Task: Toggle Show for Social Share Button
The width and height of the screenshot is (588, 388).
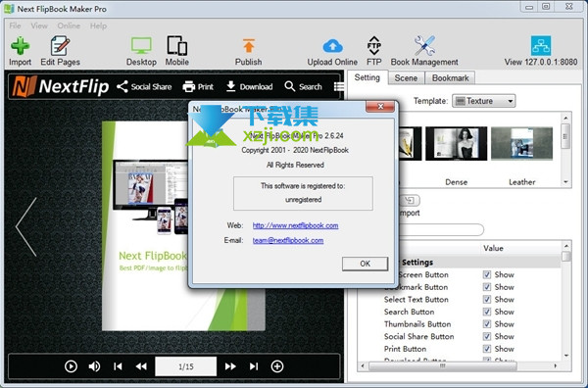Action: [x=487, y=337]
